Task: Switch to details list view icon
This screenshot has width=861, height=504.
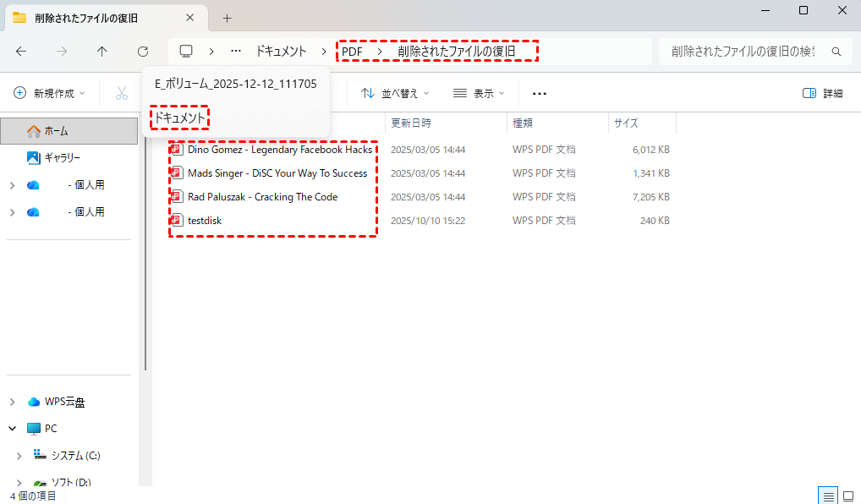Action: coord(828,496)
